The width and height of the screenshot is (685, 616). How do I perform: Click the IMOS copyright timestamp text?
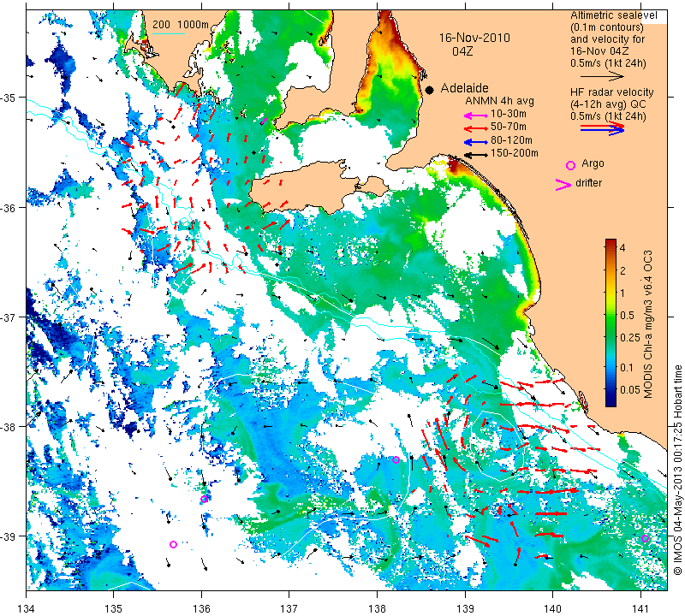(x=677, y=470)
